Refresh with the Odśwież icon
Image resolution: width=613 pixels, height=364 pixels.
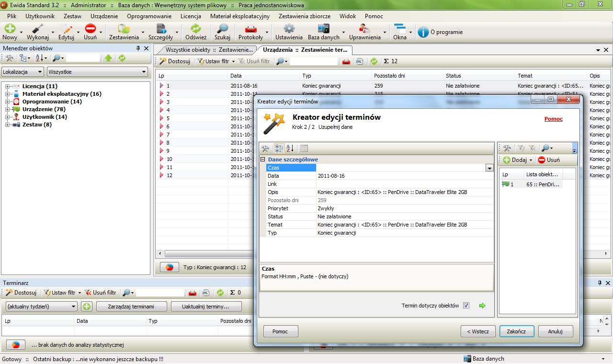[196, 29]
